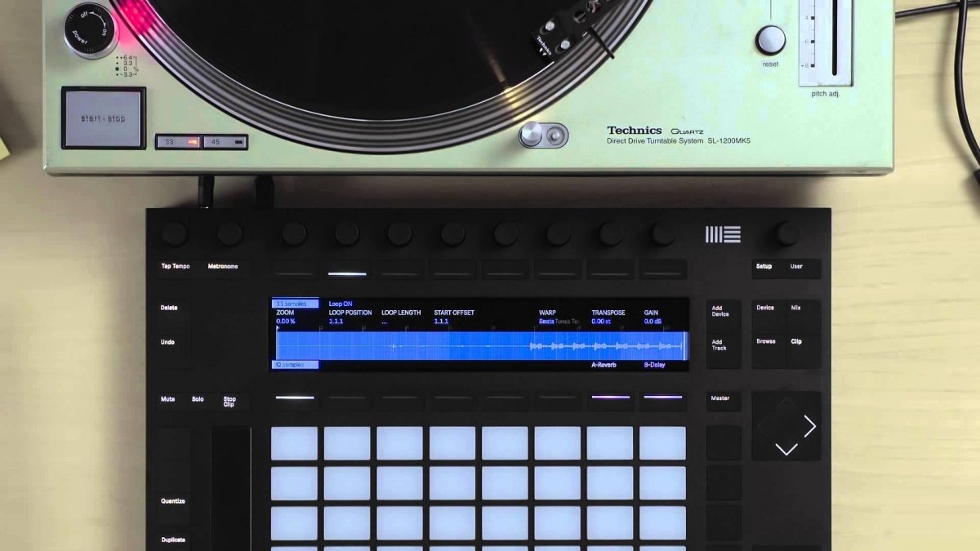The width and height of the screenshot is (980, 551).
Task: Click the top scene button beside the pads
Action: [x=724, y=443]
